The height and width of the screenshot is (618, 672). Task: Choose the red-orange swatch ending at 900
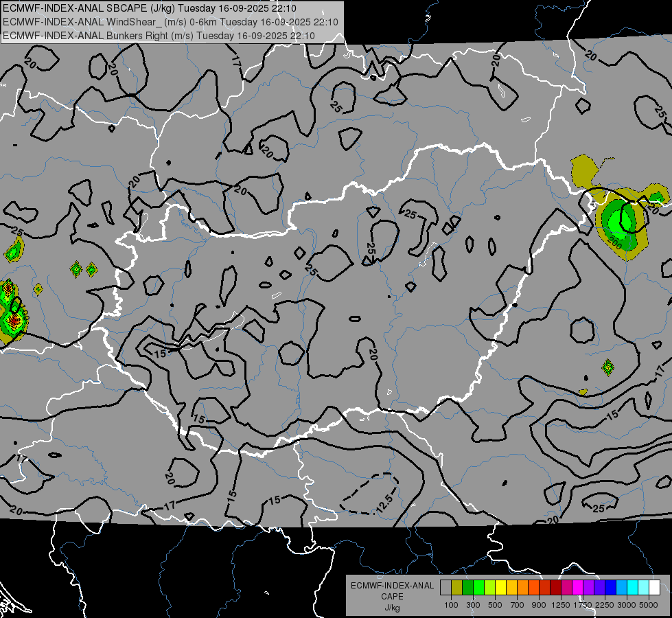click(533, 587)
